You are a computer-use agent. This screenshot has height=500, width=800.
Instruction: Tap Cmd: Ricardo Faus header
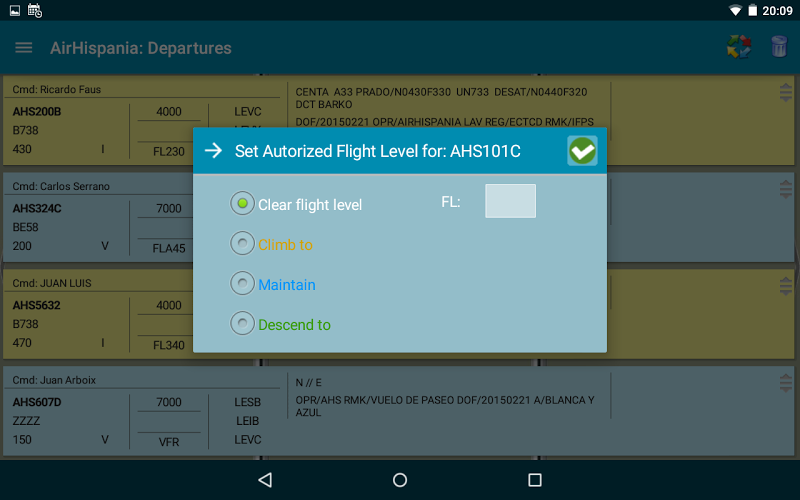pos(57,89)
